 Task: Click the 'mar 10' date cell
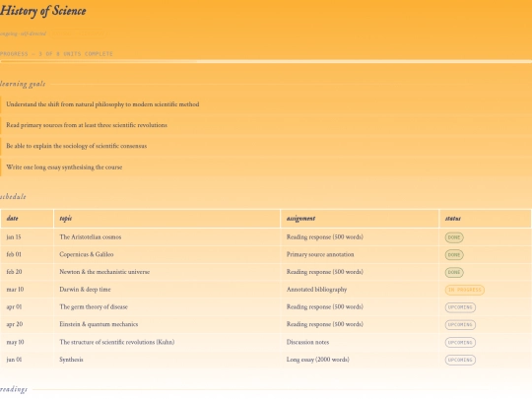point(28,290)
